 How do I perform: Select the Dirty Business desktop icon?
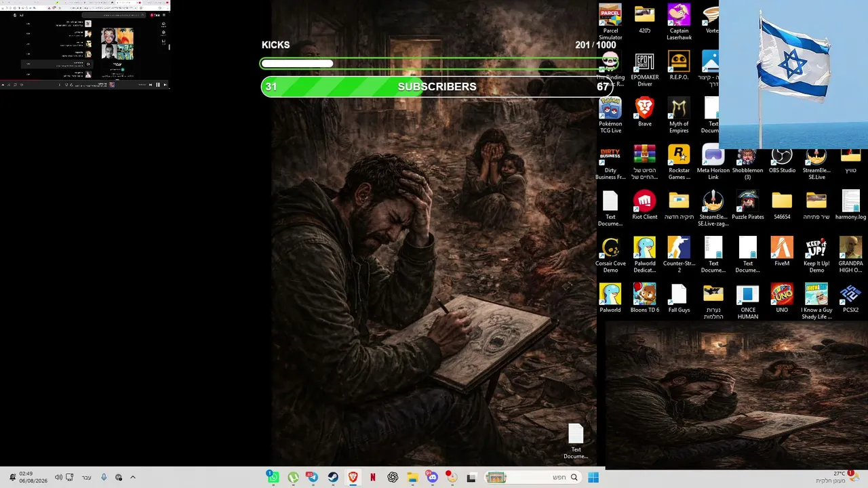click(610, 162)
